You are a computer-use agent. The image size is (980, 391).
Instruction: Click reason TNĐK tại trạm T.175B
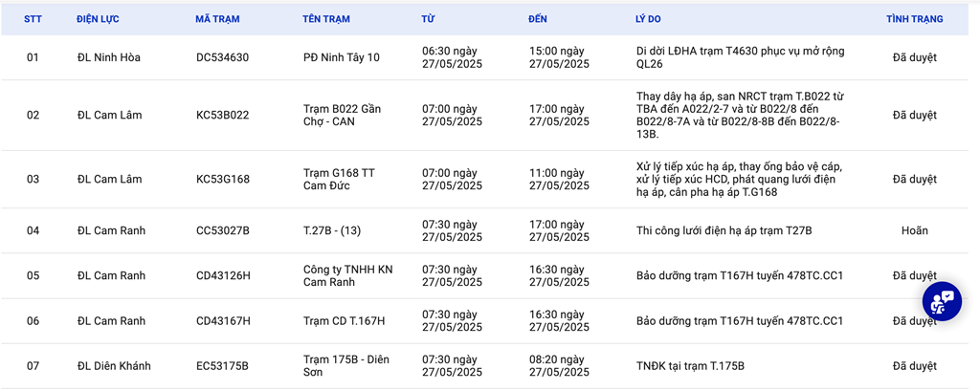691,366
